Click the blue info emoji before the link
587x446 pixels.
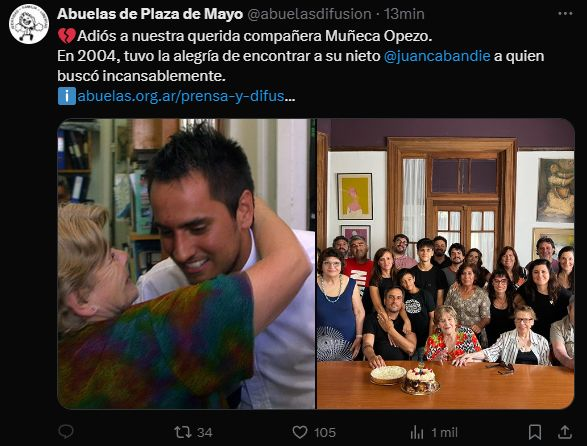click(67, 96)
